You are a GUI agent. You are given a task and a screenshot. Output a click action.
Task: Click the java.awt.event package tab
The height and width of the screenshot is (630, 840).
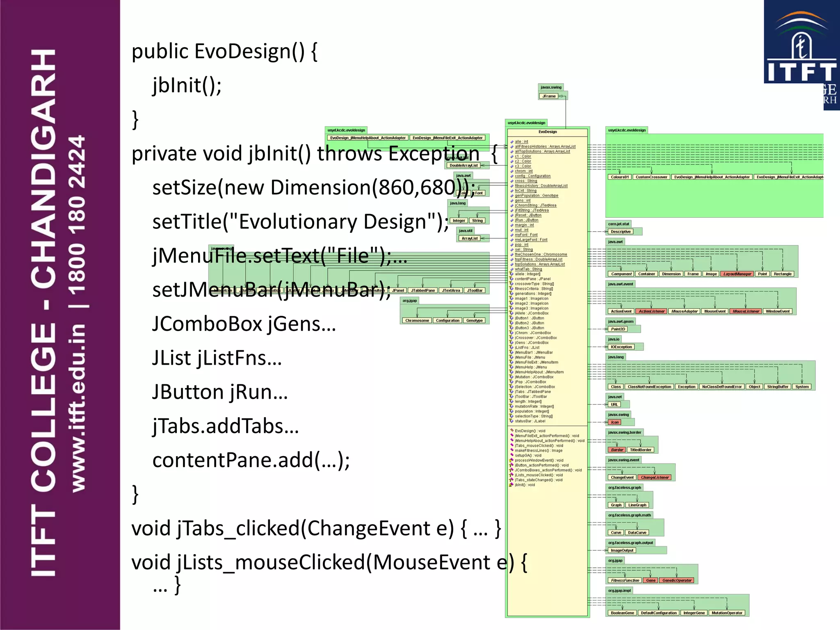pos(621,284)
